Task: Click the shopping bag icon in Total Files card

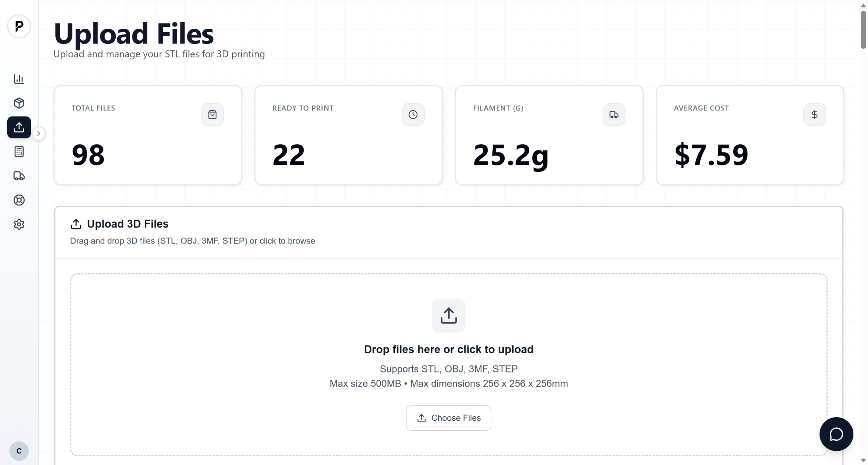Action: (x=212, y=114)
